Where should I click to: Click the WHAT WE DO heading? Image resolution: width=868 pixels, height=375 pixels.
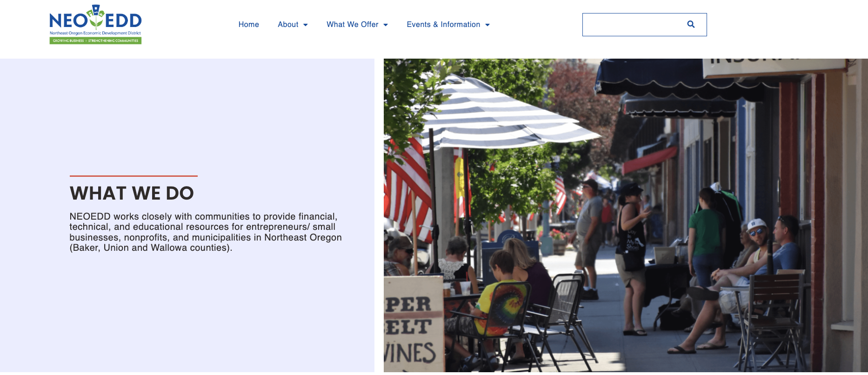point(132,193)
